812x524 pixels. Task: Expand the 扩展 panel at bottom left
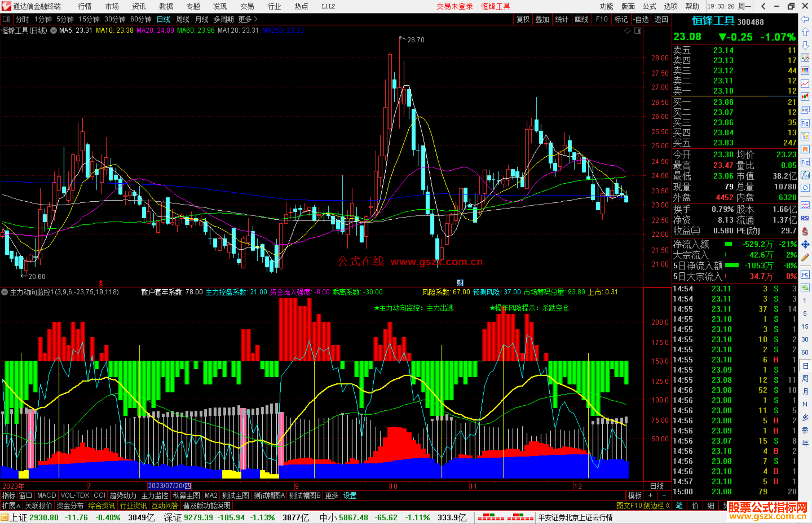11,506
